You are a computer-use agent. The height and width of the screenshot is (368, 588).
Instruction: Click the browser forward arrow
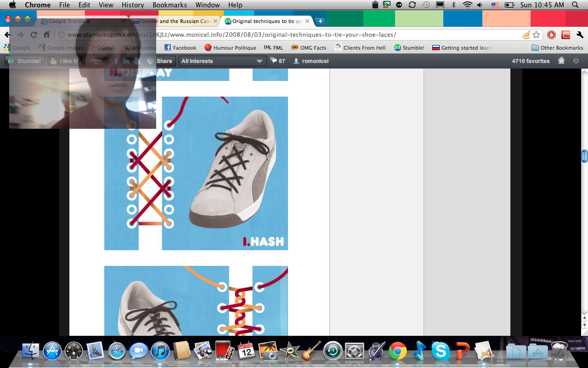20,34
